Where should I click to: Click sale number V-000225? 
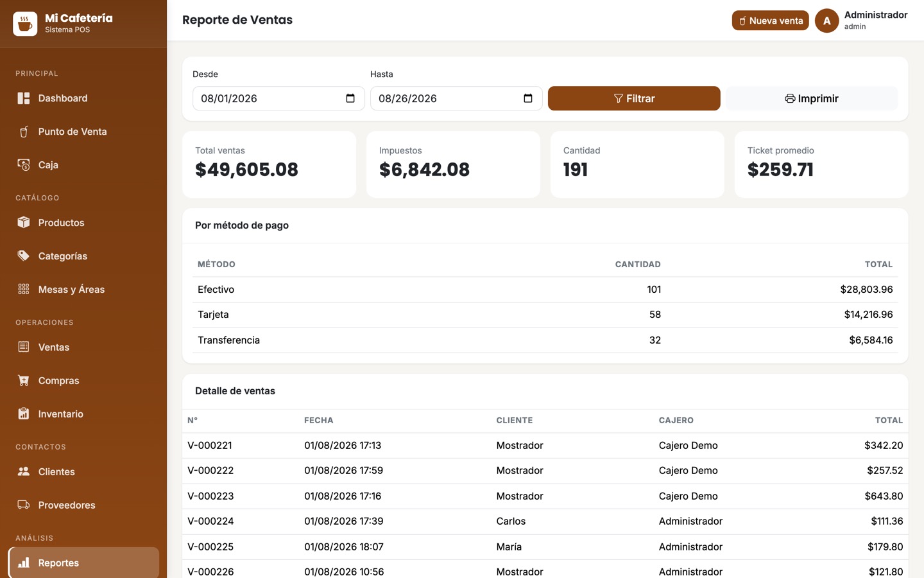pos(210,547)
